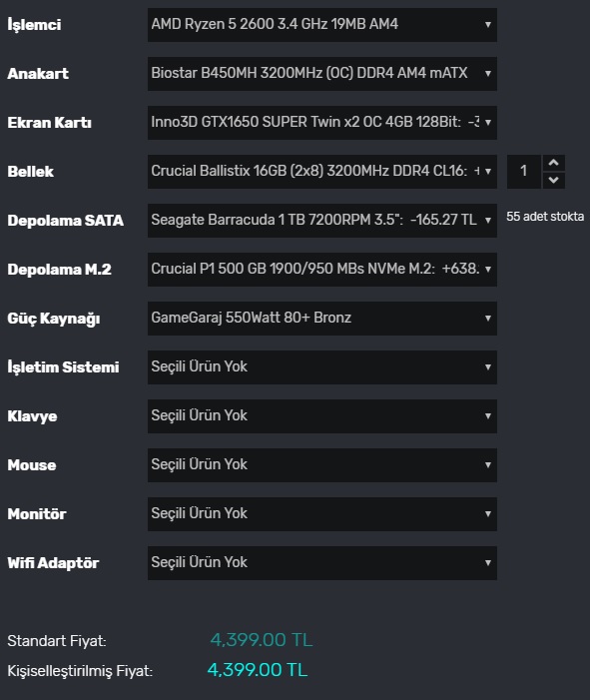
Task: Open the Monitör selection dropdown
Action: [322, 514]
